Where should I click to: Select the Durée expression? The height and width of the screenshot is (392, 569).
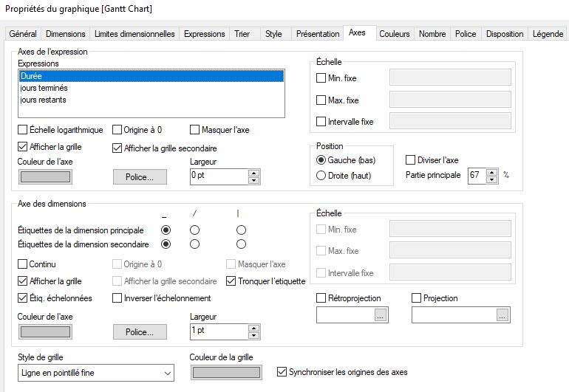[x=151, y=76]
